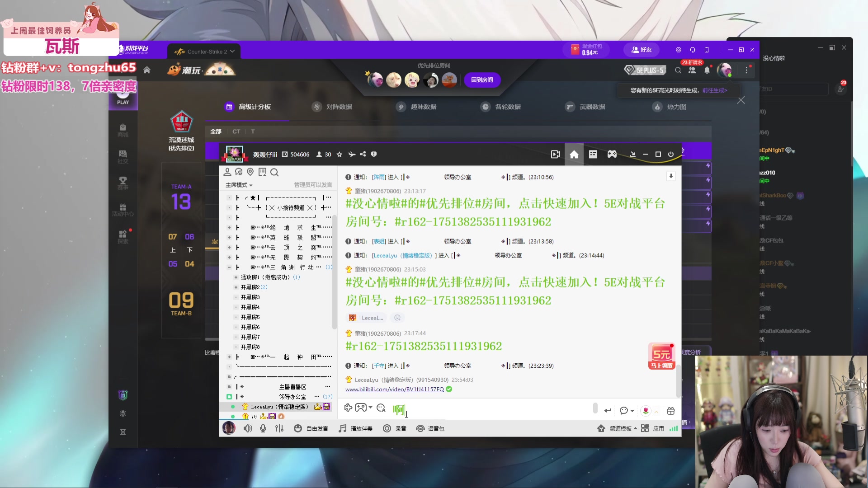This screenshot has height=488, width=868.
Task: Collapse the 三角洲行动 channel group
Action: click(229, 267)
